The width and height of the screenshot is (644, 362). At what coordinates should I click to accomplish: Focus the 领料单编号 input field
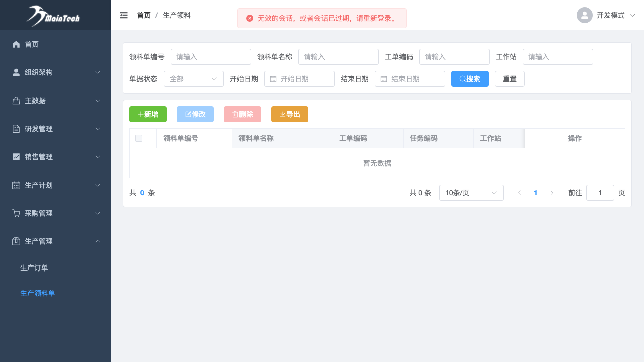pyautogui.click(x=210, y=57)
